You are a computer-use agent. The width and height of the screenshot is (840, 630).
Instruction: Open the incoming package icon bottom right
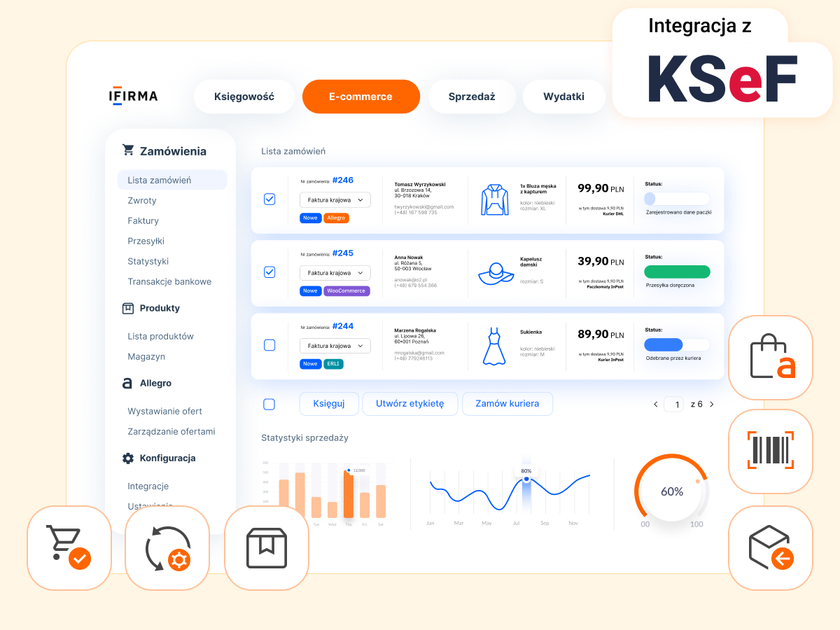[x=770, y=548]
